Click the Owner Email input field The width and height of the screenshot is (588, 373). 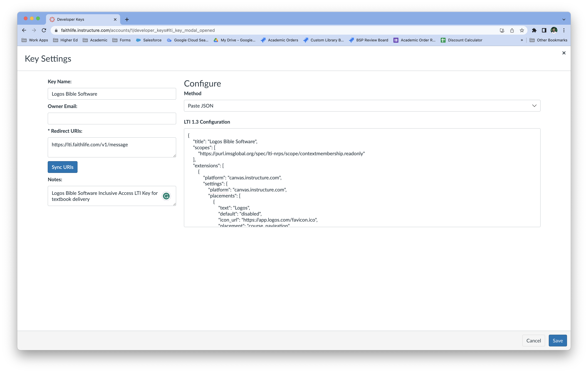[112, 119]
